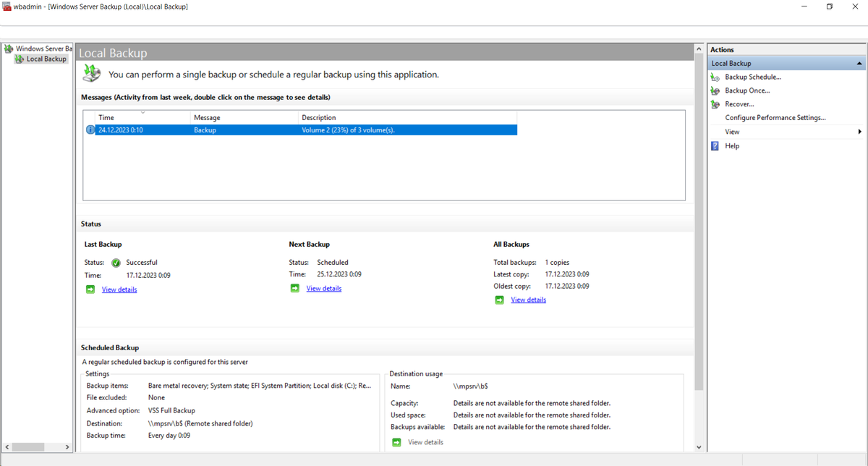
Task: Click the Backup Schedule action icon
Action: coord(716,77)
